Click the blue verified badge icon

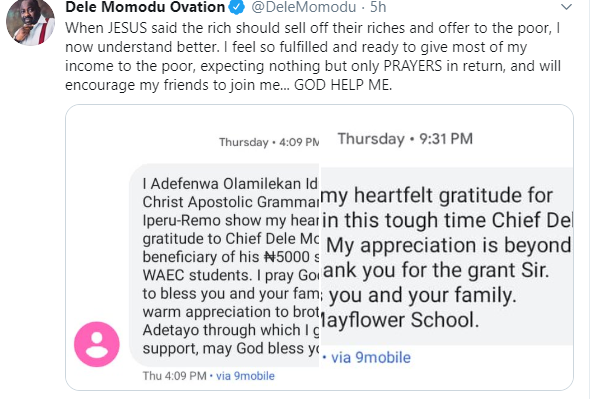pos(236,7)
